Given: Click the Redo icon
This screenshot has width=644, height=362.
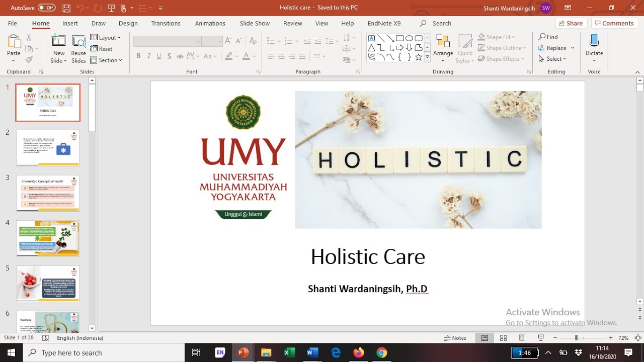Looking at the screenshot, I should [98, 8].
